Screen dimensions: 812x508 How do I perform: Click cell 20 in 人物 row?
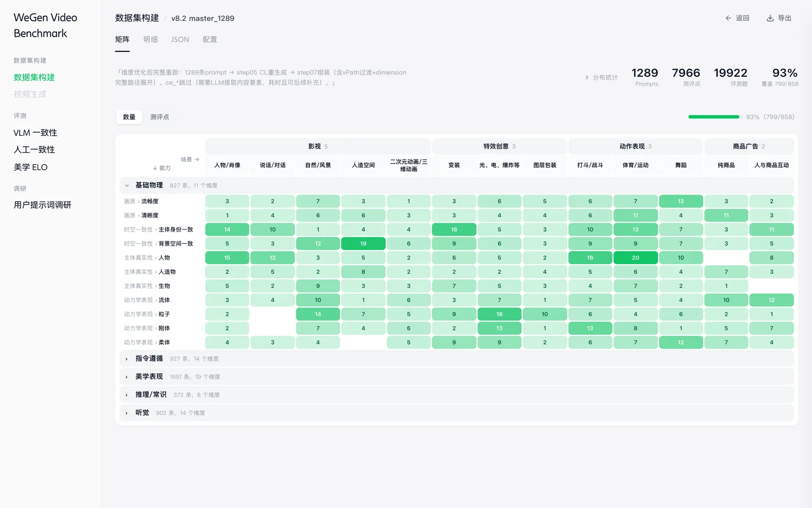[x=635, y=258]
